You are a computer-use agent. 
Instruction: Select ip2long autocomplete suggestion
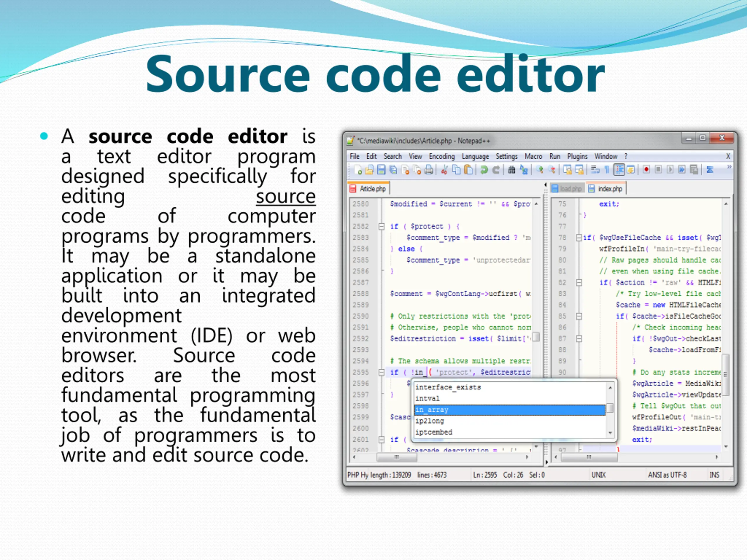509,421
